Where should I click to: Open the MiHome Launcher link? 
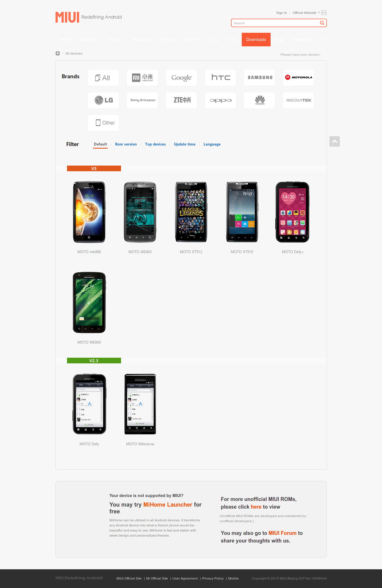pyautogui.click(x=168, y=505)
